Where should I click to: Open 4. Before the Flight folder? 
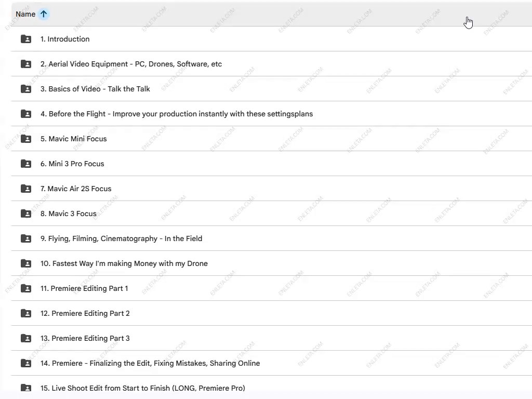177,114
